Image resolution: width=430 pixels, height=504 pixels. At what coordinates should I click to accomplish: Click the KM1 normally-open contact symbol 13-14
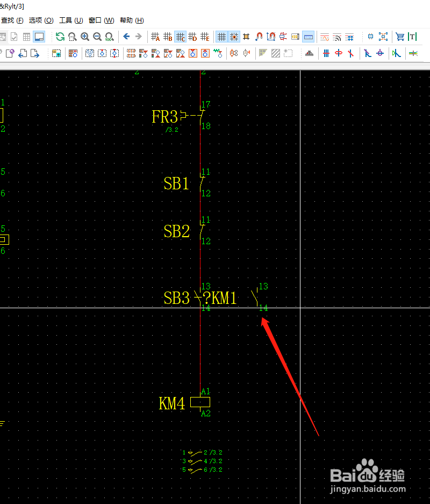[256, 297]
